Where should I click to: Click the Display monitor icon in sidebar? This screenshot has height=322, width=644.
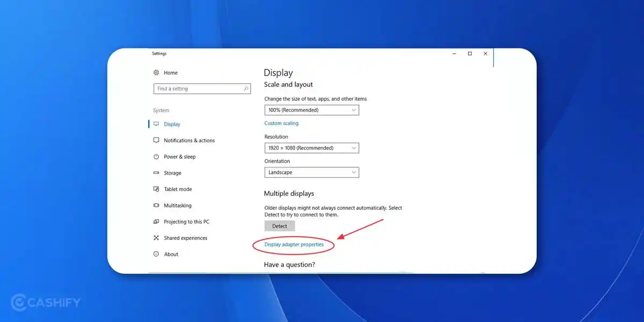(156, 124)
